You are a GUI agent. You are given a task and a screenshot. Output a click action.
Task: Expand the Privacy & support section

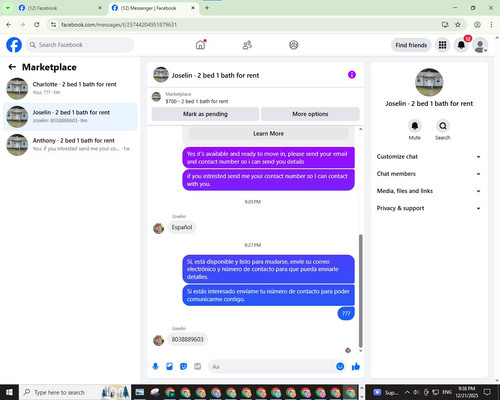tap(429, 208)
